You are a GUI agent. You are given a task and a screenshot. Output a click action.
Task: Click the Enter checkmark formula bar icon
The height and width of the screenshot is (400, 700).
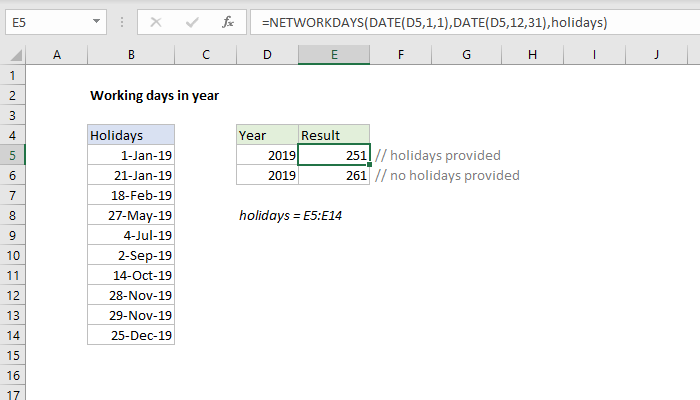(x=191, y=20)
